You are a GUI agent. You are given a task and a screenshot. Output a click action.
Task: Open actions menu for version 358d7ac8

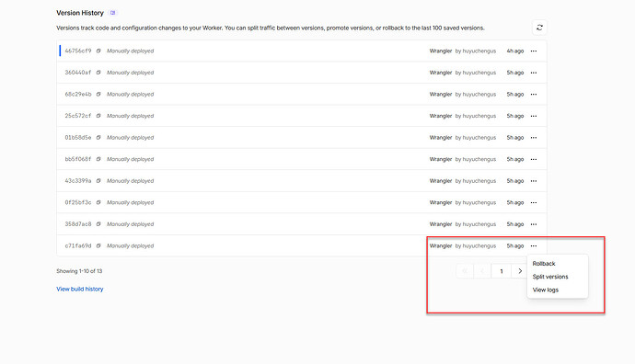534,224
